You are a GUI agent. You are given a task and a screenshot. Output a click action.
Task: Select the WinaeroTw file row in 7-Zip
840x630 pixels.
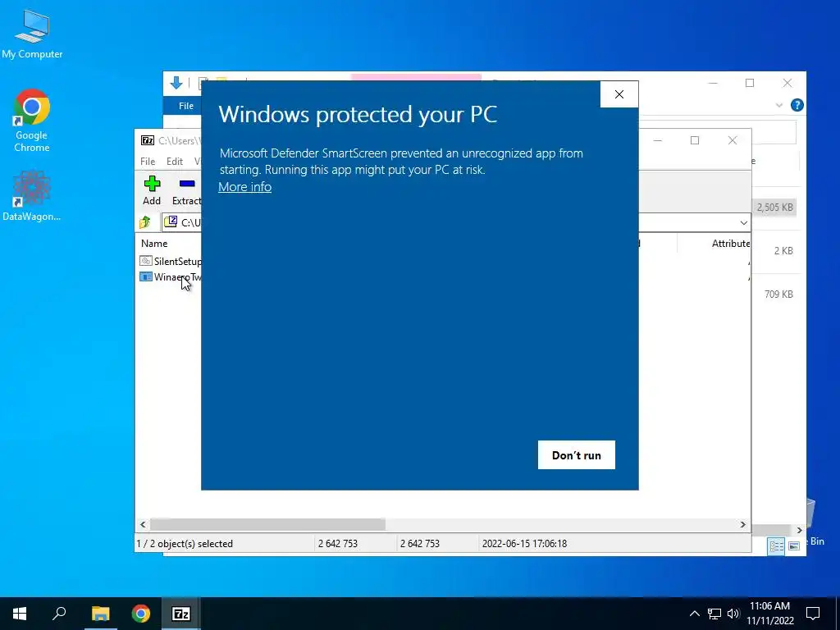pos(171,277)
